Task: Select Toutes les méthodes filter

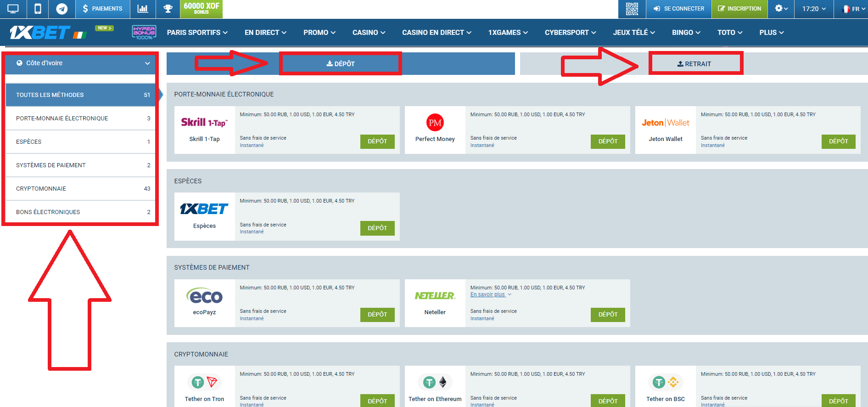Action: 80,95
